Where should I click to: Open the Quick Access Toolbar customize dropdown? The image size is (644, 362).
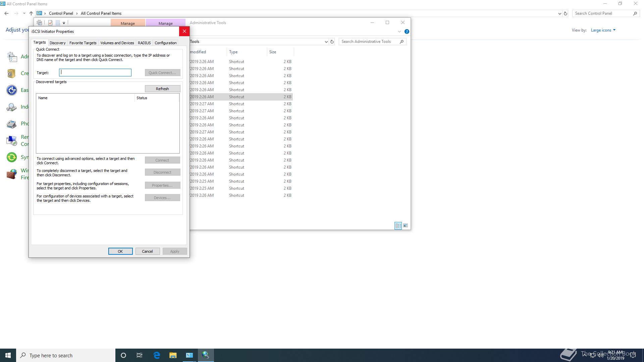coord(64,23)
